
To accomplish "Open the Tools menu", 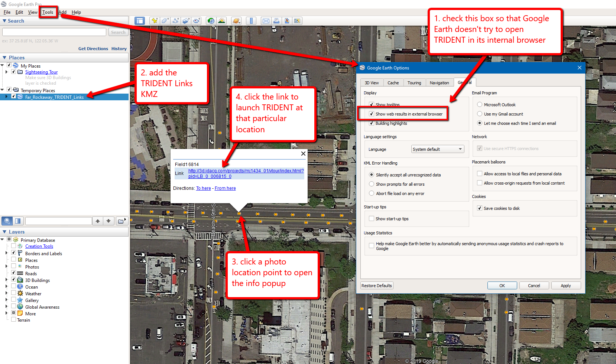I will [48, 12].
